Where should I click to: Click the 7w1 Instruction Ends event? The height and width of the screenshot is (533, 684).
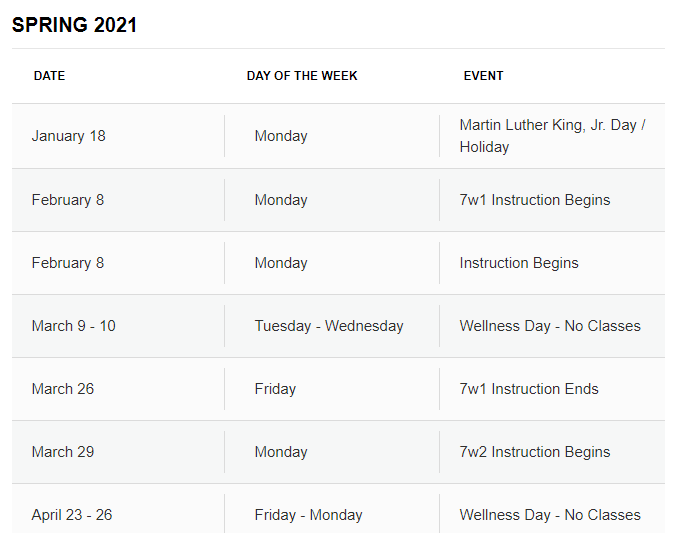pyautogui.click(x=529, y=389)
